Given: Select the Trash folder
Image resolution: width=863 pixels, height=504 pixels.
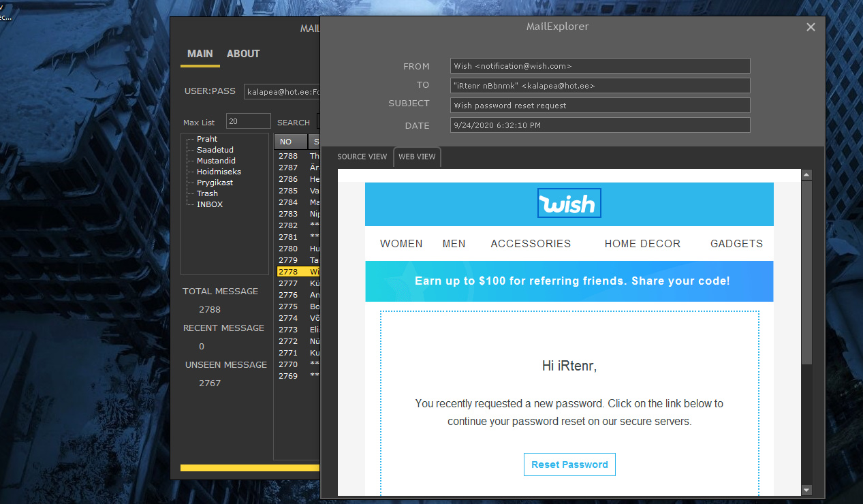Looking at the screenshot, I should [207, 193].
